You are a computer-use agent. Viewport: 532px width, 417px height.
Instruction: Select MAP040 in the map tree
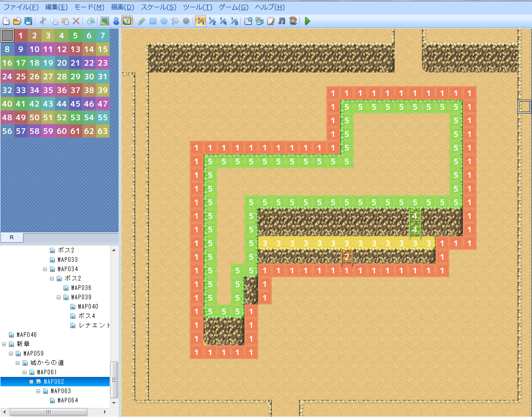click(x=88, y=307)
